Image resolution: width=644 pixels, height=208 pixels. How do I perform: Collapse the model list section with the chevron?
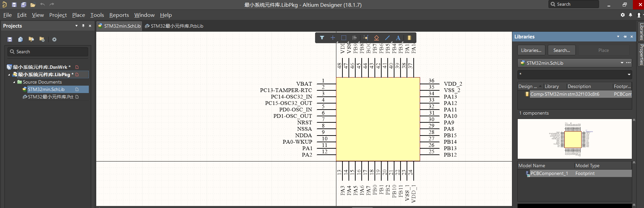[x=634, y=162]
